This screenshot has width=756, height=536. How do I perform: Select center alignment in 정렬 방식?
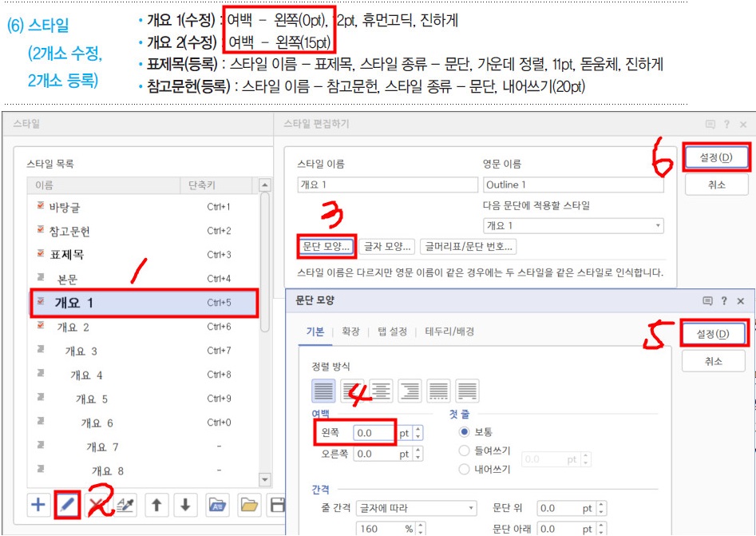pos(382,391)
